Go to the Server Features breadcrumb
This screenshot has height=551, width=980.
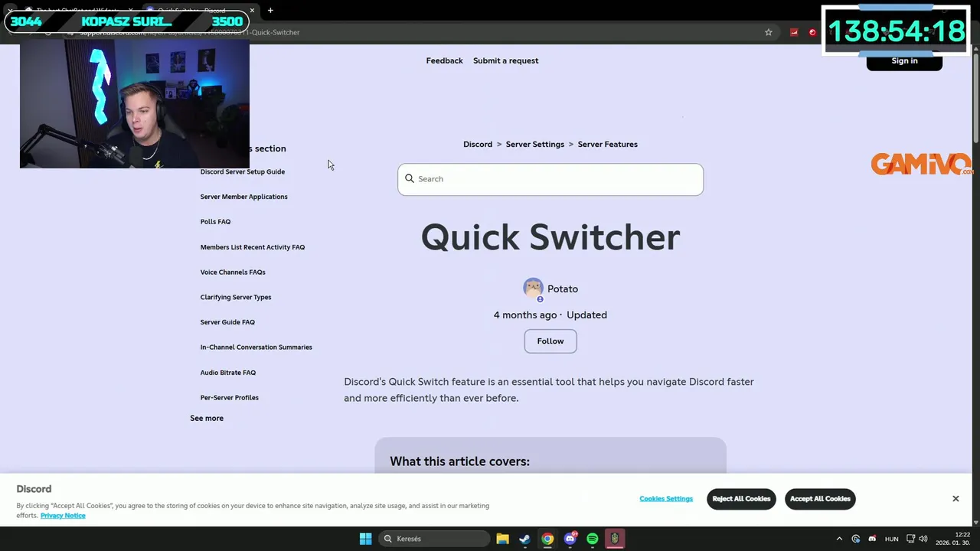click(x=607, y=144)
